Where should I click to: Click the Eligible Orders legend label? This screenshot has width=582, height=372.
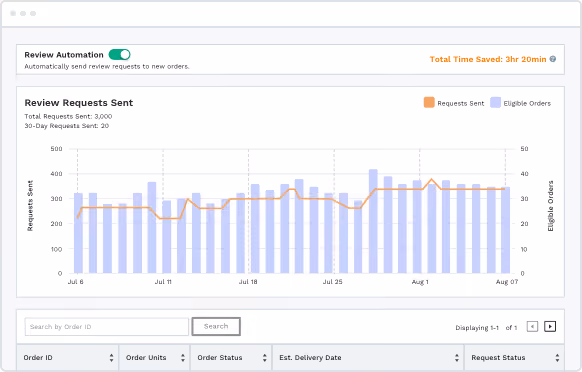click(x=527, y=104)
